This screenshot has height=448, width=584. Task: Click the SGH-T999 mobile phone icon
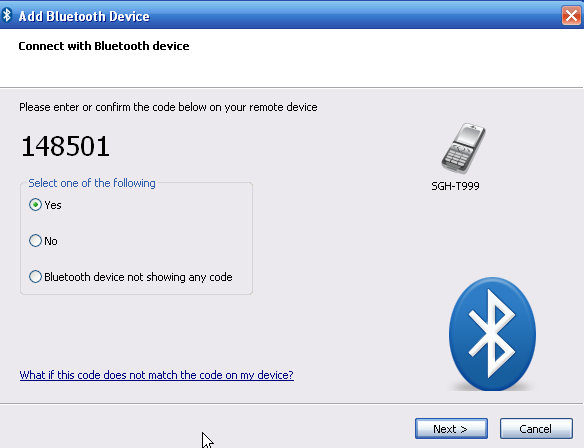point(463,148)
